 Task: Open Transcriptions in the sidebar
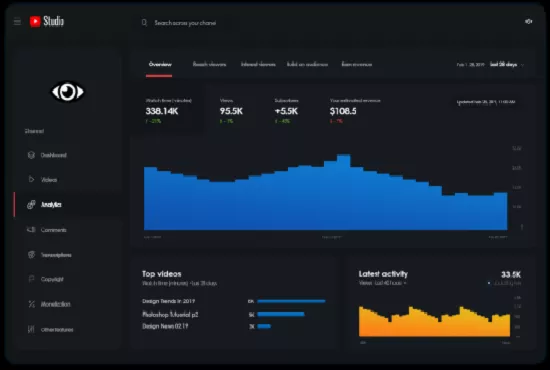tap(49, 255)
